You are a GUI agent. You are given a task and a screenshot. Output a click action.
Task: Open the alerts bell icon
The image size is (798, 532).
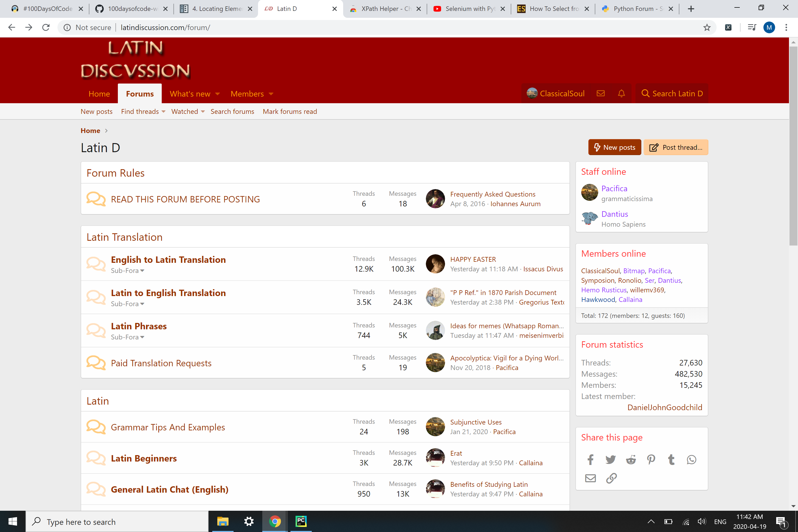(x=621, y=93)
